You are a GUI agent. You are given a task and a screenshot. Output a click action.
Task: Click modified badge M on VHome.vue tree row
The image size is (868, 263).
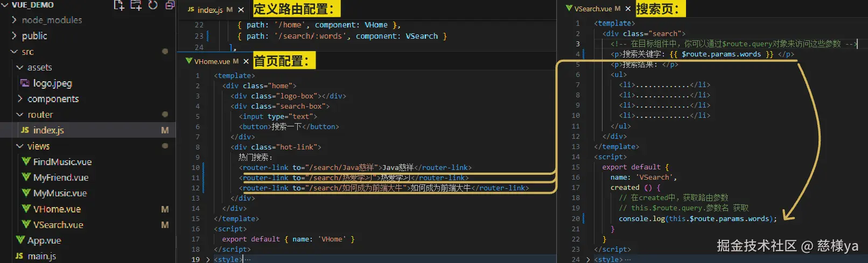[x=165, y=209]
